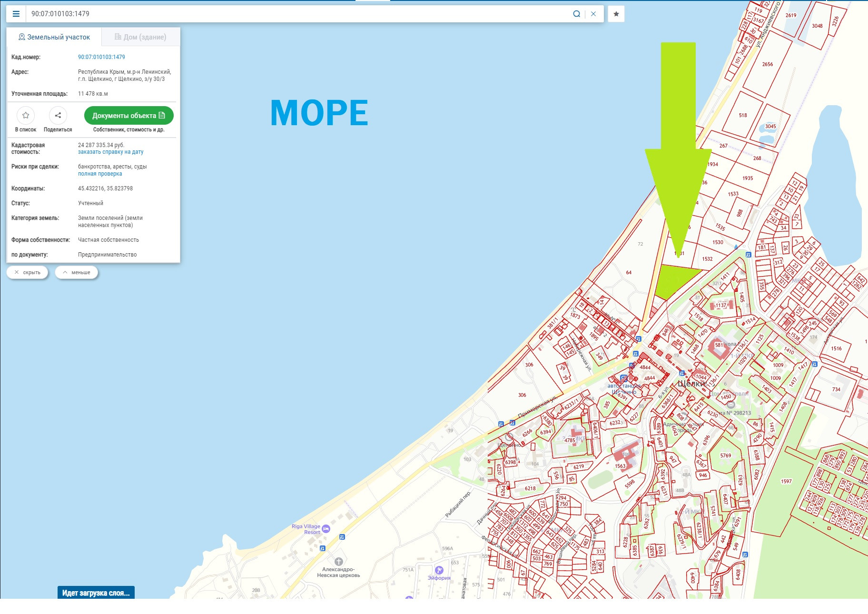The height and width of the screenshot is (614, 868).
Task: Open the Дом (здание) tab
Action: (140, 37)
